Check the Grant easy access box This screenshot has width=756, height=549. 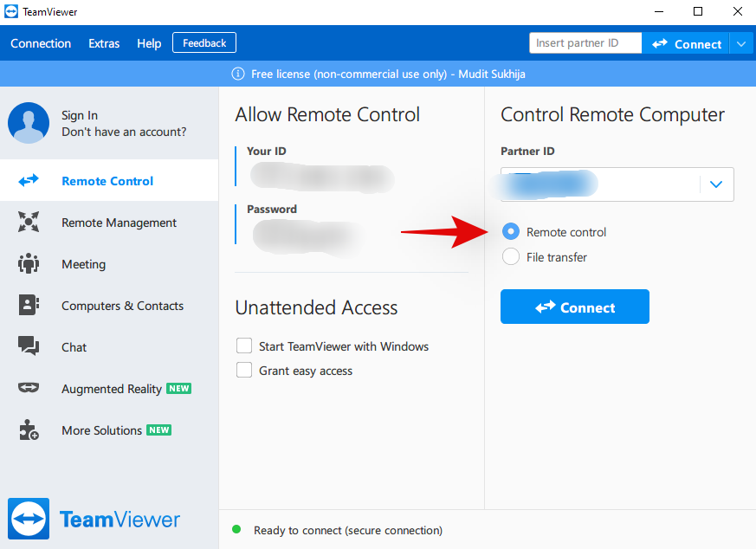[x=244, y=371]
